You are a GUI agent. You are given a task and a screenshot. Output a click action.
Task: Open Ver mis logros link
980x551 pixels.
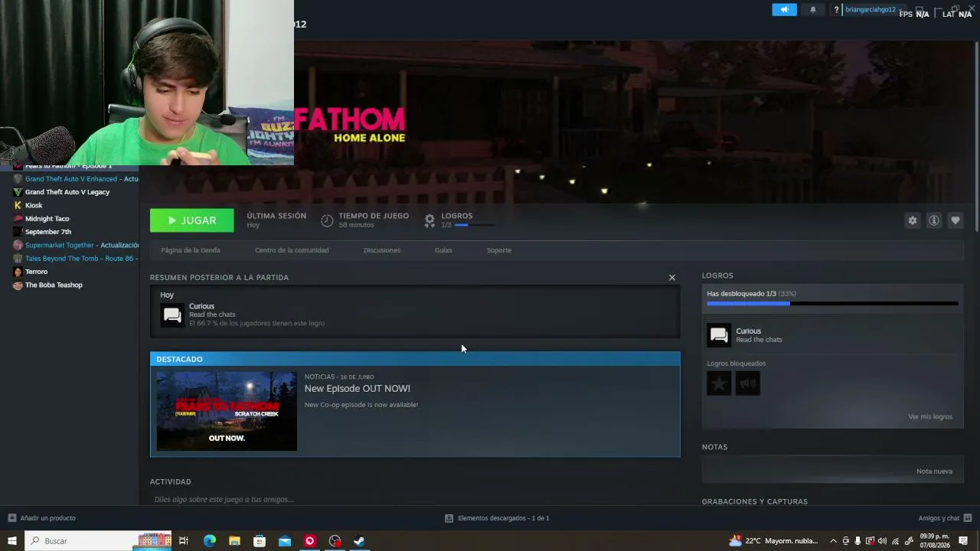tap(930, 417)
